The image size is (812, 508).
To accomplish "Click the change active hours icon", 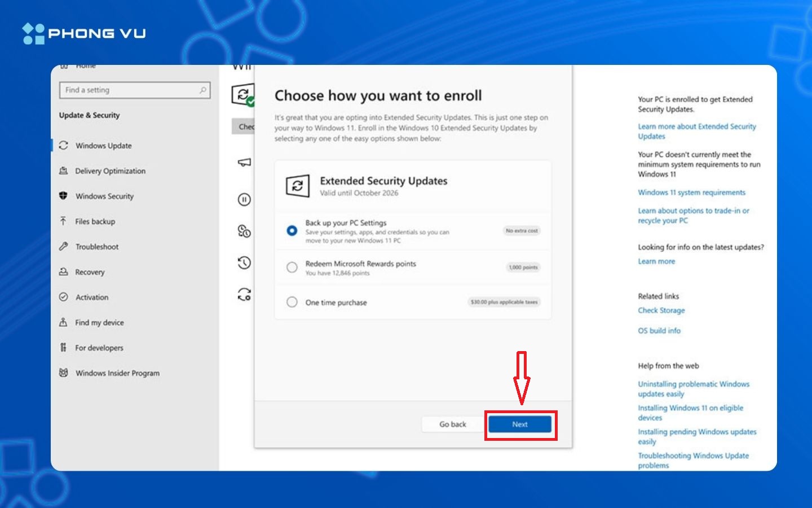I will point(244,231).
